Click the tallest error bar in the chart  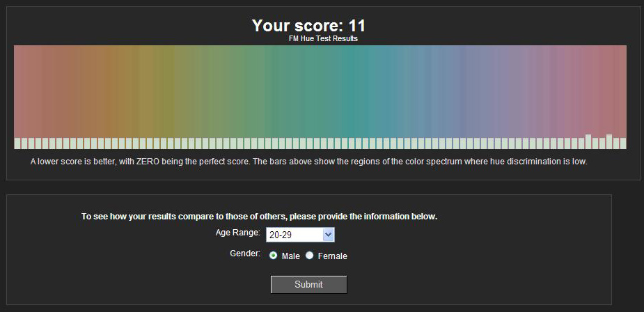(588, 141)
